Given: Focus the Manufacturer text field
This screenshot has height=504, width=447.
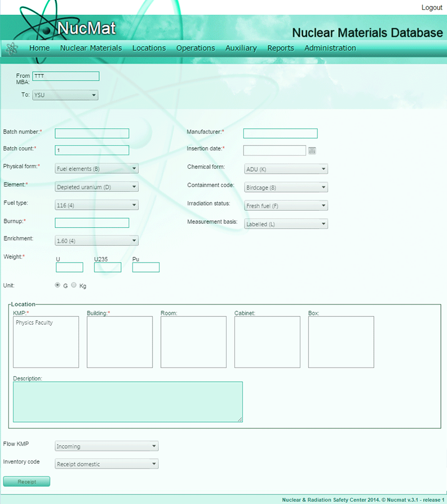Looking at the screenshot, I should click(280, 133).
